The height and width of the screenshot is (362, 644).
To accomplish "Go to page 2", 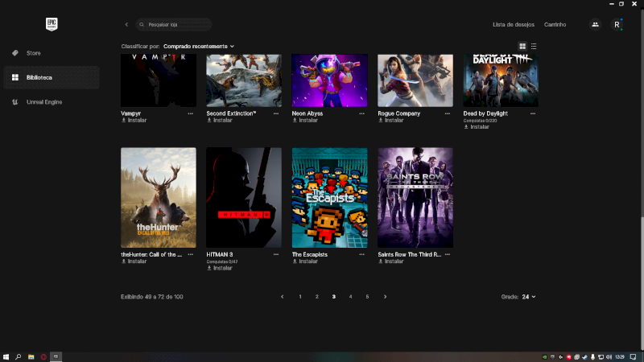I will click(317, 297).
